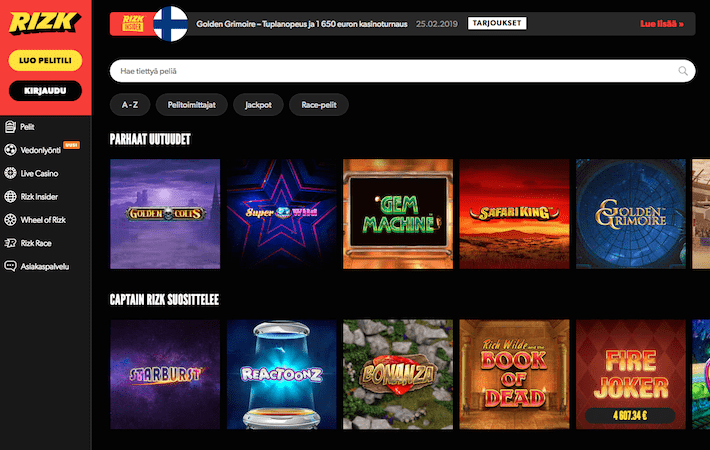Open the Safari King game thumbnail
The width and height of the screenshot is (710, 450).
click(x=514, y=214)
